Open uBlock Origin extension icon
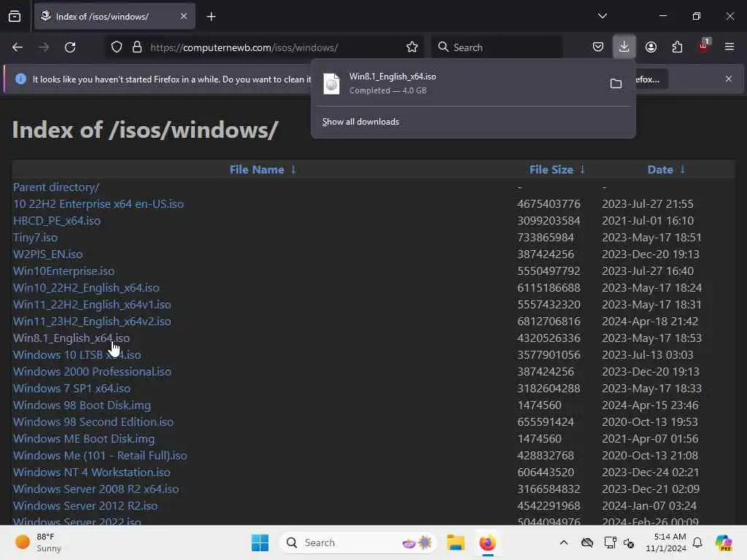The width and height of the screenshot is (747, 560). [x=704, y=46]
